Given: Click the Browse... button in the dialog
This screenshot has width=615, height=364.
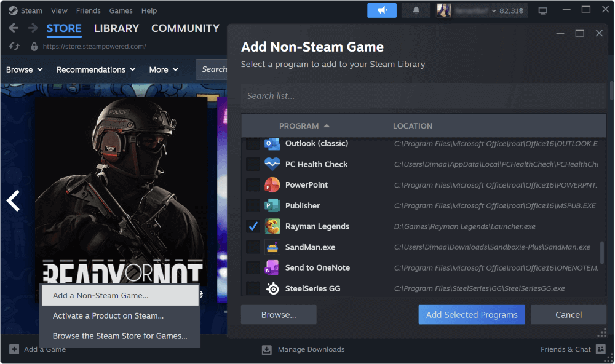Looking at the screenshot, I should click(x=279, y=315).
